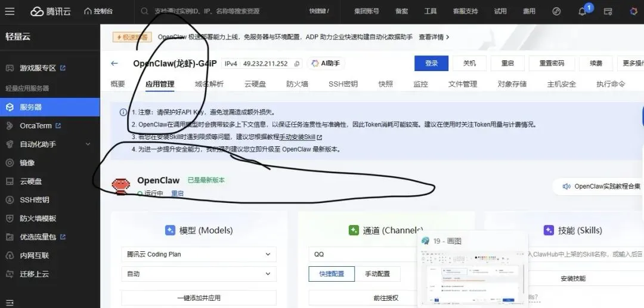This screenshot has width=644, height=308.
Task: Open the 工具 top menu
Action: [431, 11]
